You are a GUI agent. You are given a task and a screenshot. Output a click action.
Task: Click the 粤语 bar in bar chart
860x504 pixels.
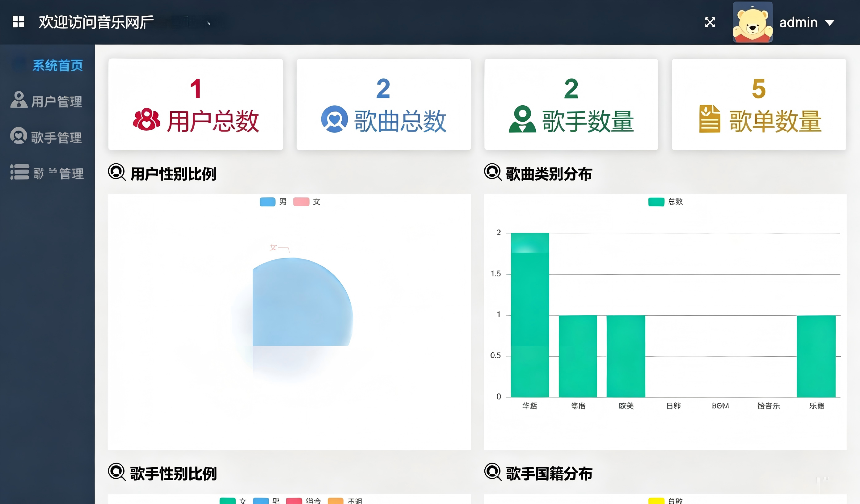pyautogui.click(x=578, y=356)
